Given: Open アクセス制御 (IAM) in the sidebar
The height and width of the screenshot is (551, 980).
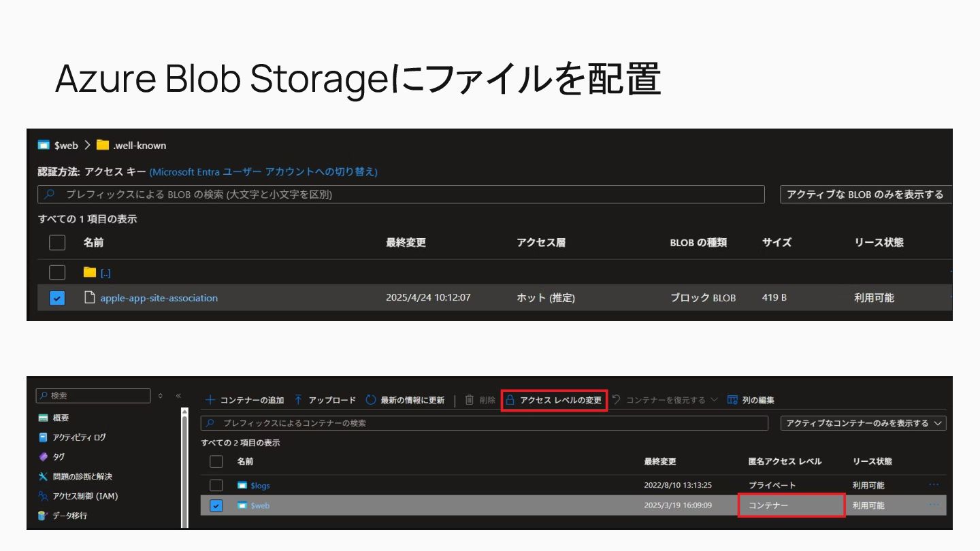Looking at the screenshot, I should pyautogui.click(x=85, y=496).
